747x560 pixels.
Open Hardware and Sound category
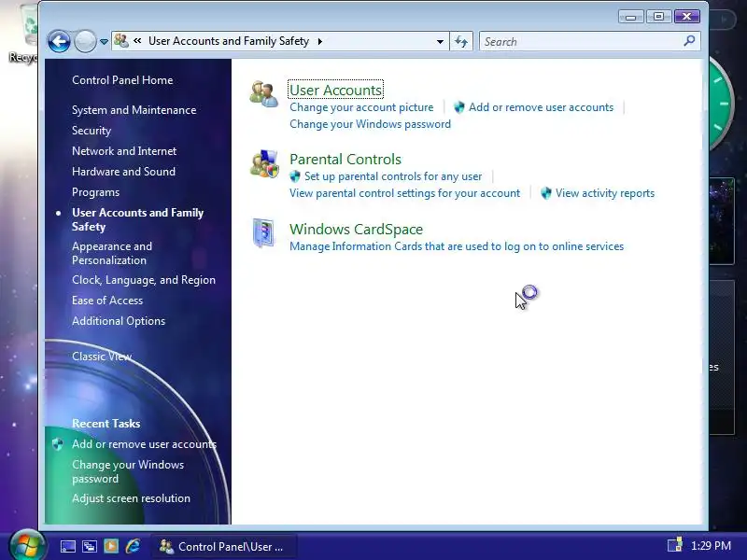(123, 172)
